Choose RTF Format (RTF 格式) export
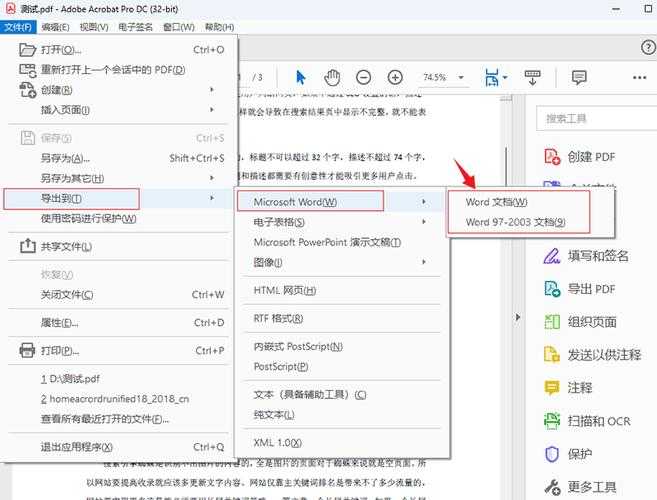657x500 pixels. click(278, 319)
